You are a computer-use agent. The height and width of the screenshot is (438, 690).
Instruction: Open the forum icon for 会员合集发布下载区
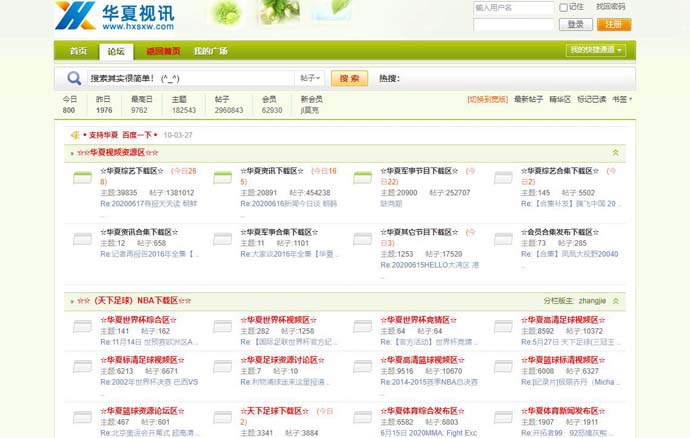click(x=503, y=239)
